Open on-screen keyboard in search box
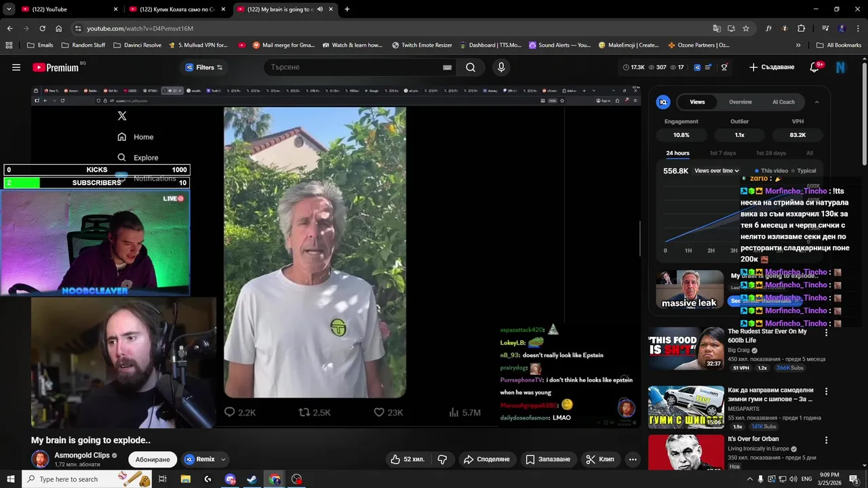The image size is (868, 488). pyautogui.click(x=447, y=67)
